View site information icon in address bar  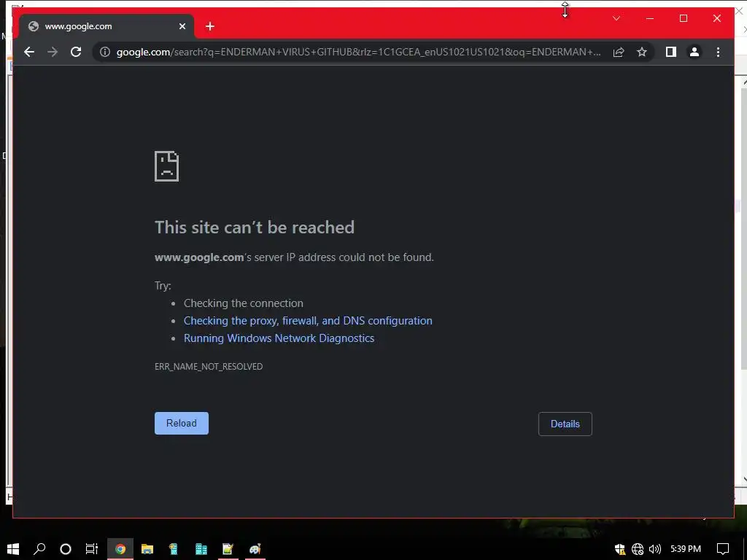(105, 52)
